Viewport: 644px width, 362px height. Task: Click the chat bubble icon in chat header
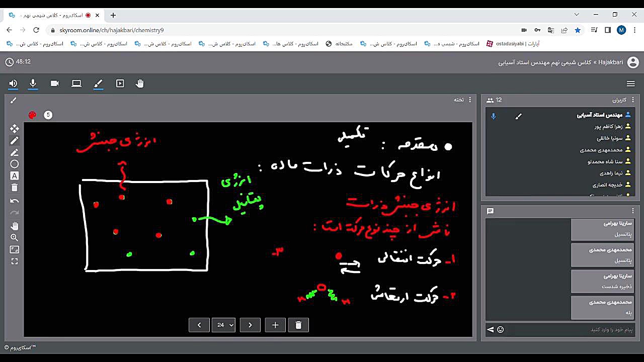491,211
